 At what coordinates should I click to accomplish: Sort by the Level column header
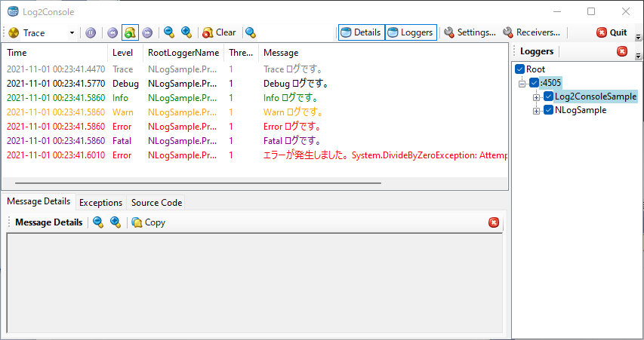125,53
